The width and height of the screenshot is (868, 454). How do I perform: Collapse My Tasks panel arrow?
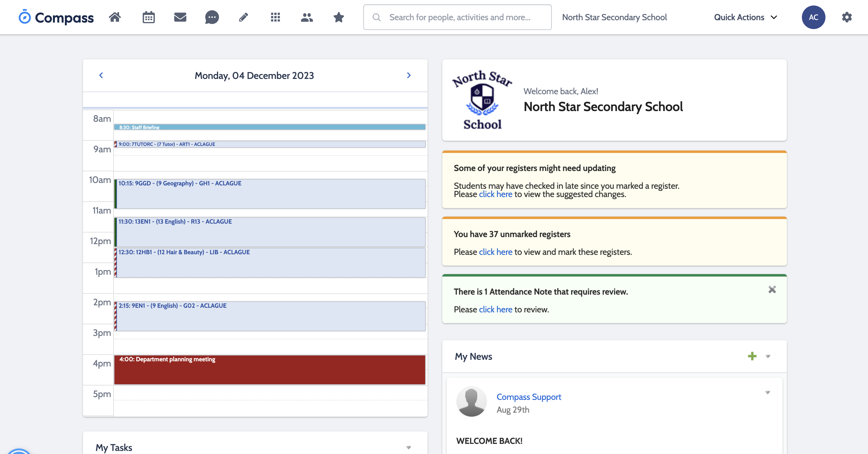pos(409,448)
